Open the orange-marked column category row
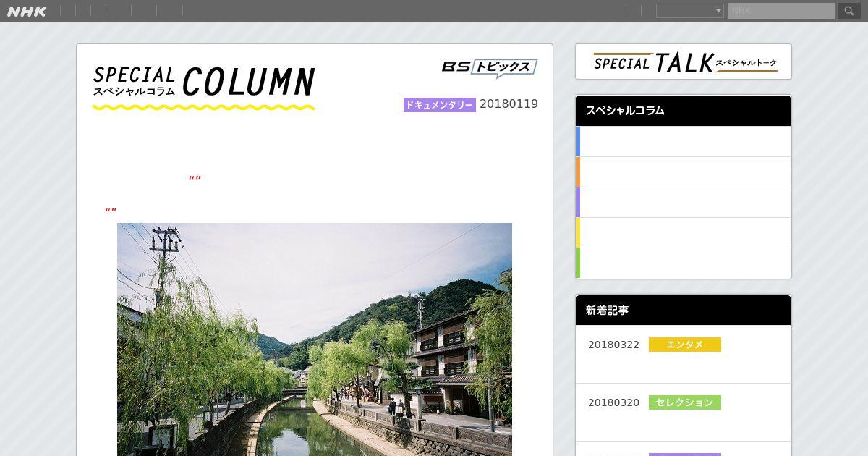This screenshot has height=456, width=868. click(684, 172)
